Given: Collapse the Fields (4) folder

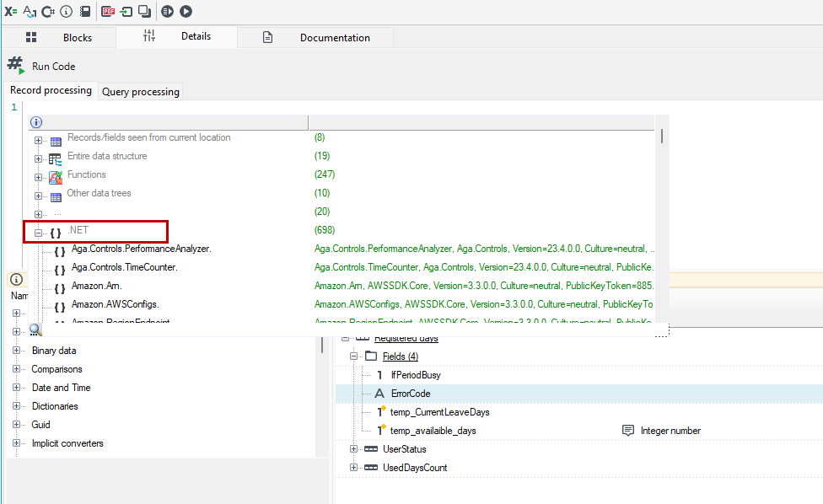Looking at the screenshot, I should [354, 357].
